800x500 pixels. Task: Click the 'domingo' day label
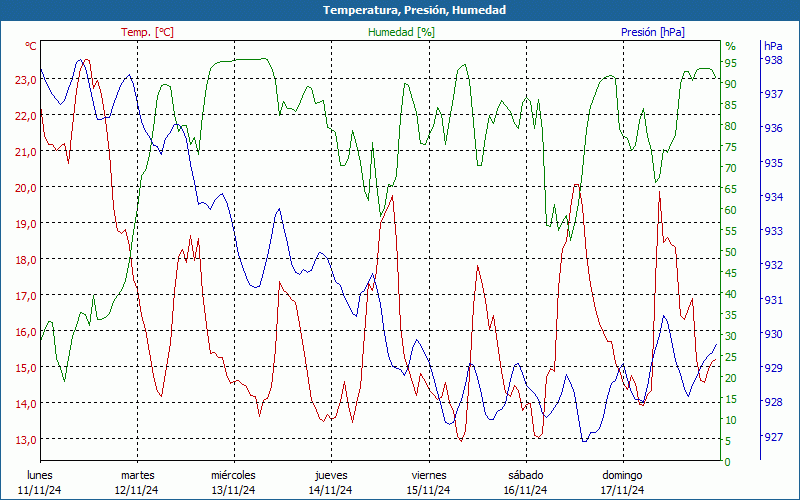tap(622, 476)
